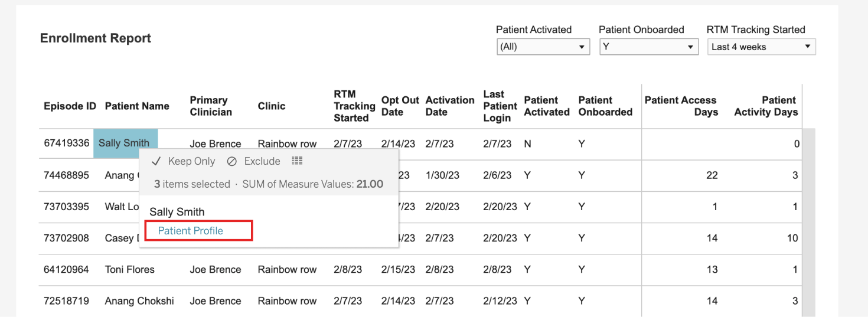Select patient name Toni Flores
Screen dimensions: 868x317
[x=130, y=270]
